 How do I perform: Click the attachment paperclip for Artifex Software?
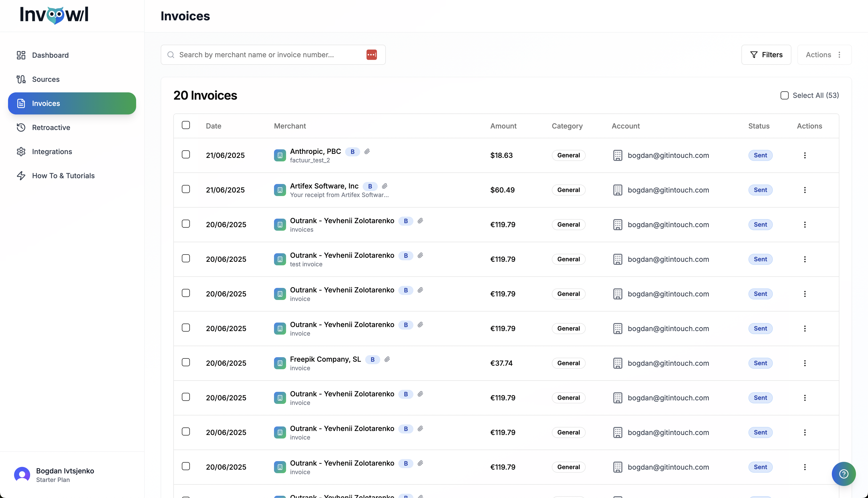tap(385, 186)
